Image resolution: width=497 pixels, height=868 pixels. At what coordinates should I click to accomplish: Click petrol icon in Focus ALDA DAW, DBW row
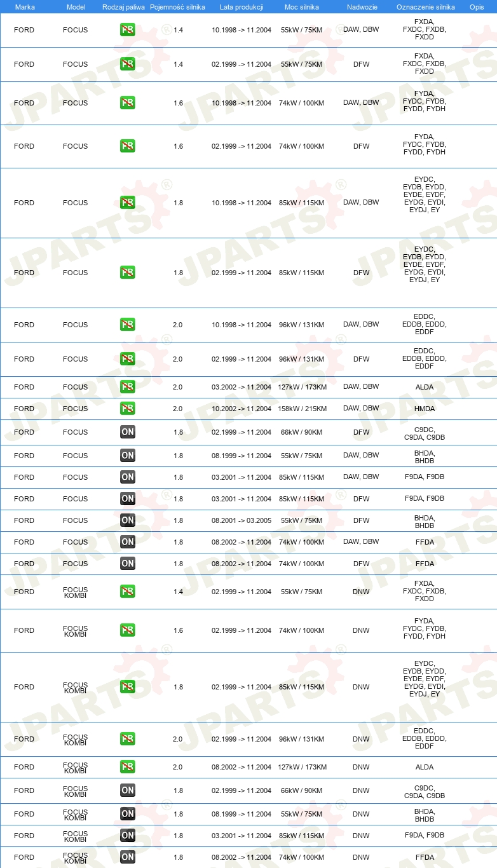coord(128,387)
